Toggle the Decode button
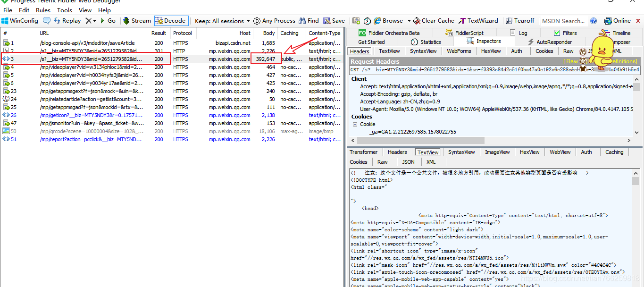Image resolution: width=644 pixels, height=287 pixels. point(171,21)
